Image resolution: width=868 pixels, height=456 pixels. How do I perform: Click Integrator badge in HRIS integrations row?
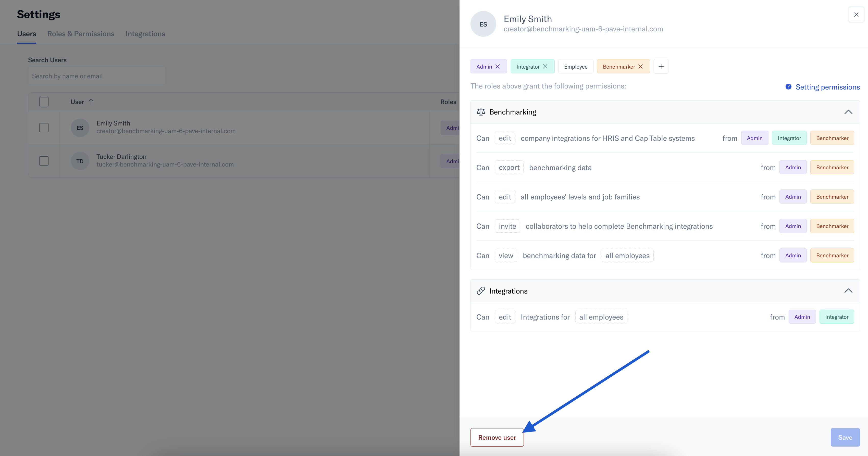point(789,138)
